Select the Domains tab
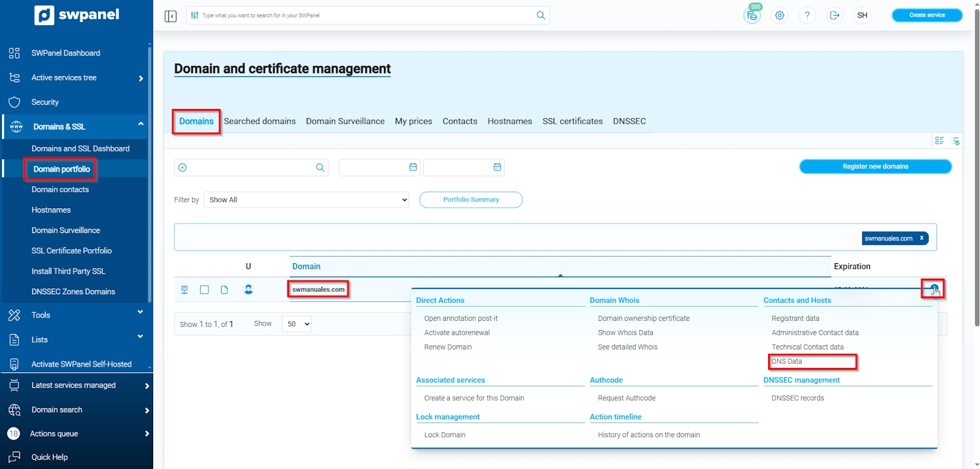980x469 pixels. coord(197,121)
